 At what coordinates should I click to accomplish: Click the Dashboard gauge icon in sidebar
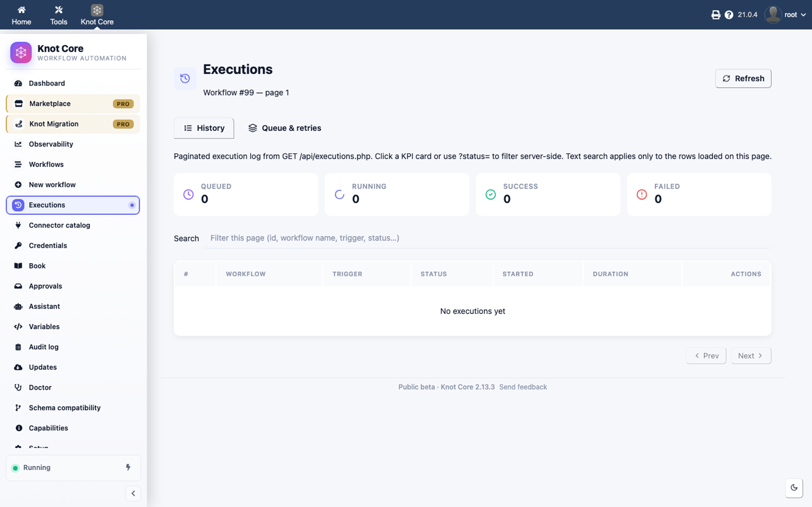click(x=18, y=83)
